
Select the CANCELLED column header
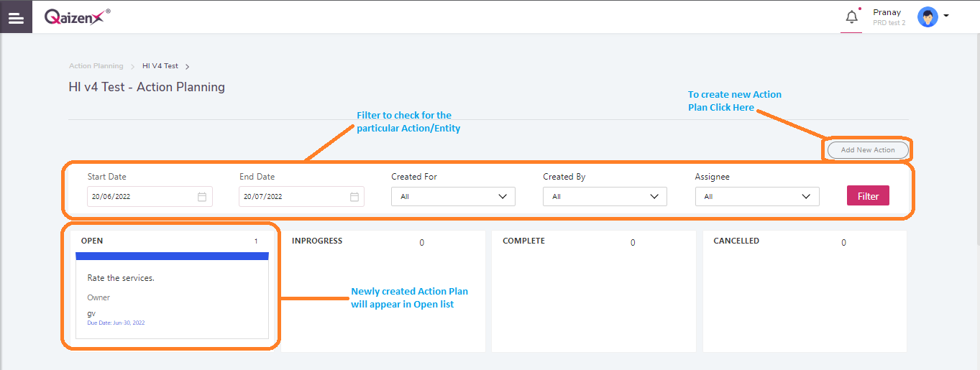click(x=736, y=241)
